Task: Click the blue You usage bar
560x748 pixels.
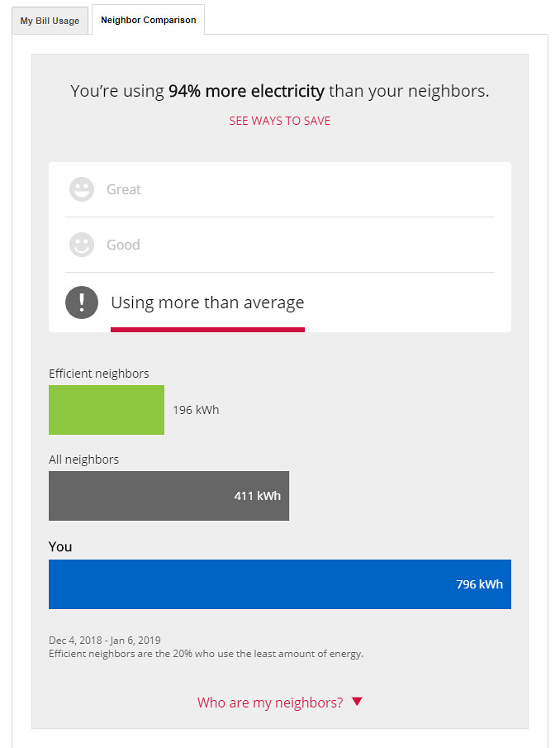Action: coord(280,584)
